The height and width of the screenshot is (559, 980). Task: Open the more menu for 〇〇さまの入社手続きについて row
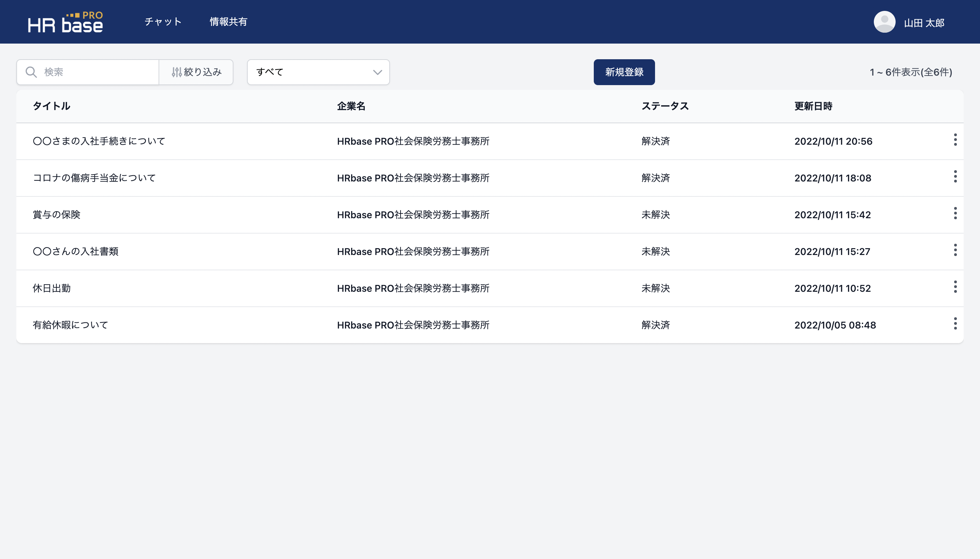(x=955, y=140)
